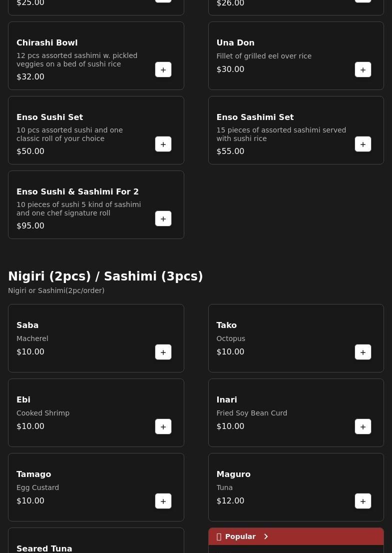Open the Seared Tuna item card
The image size is (392, 553).
(x=44, y=548)
